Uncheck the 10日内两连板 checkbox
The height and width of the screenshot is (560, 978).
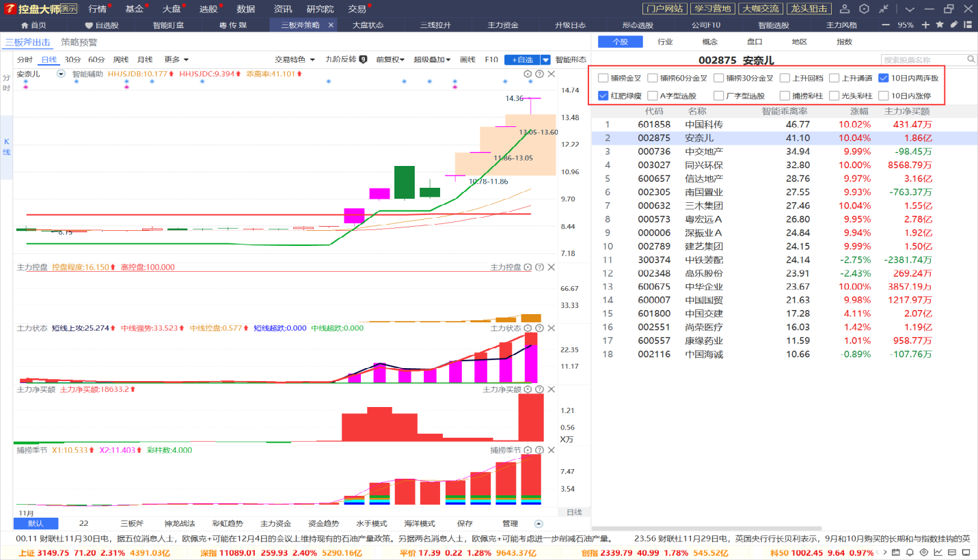point(883,78)
